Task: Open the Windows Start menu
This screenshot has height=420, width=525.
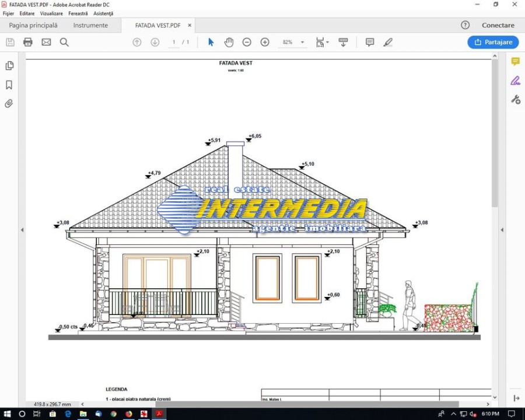Action: coord(8,414)
